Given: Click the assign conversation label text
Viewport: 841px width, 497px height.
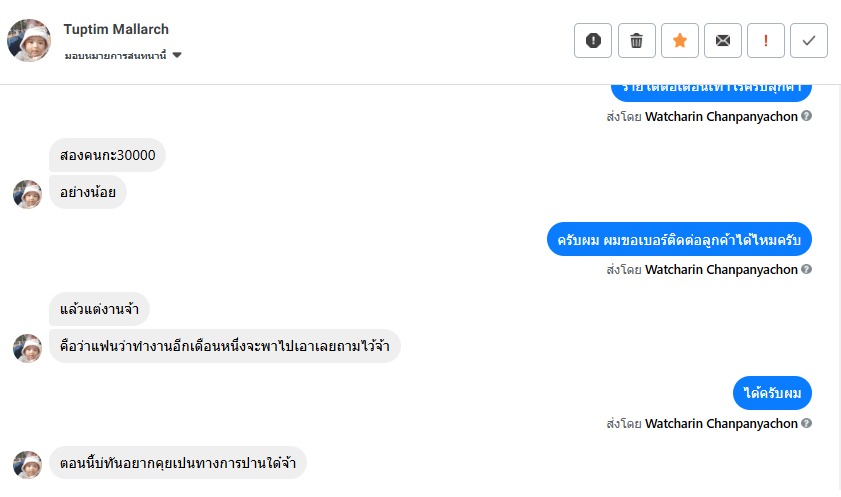Looking at the screenshot, I should pos(115,55).
